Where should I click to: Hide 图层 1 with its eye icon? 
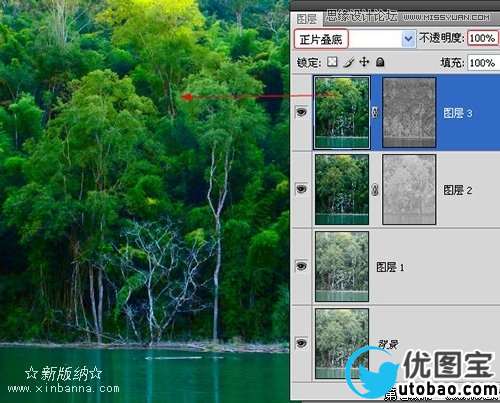[x=301, y=266]
